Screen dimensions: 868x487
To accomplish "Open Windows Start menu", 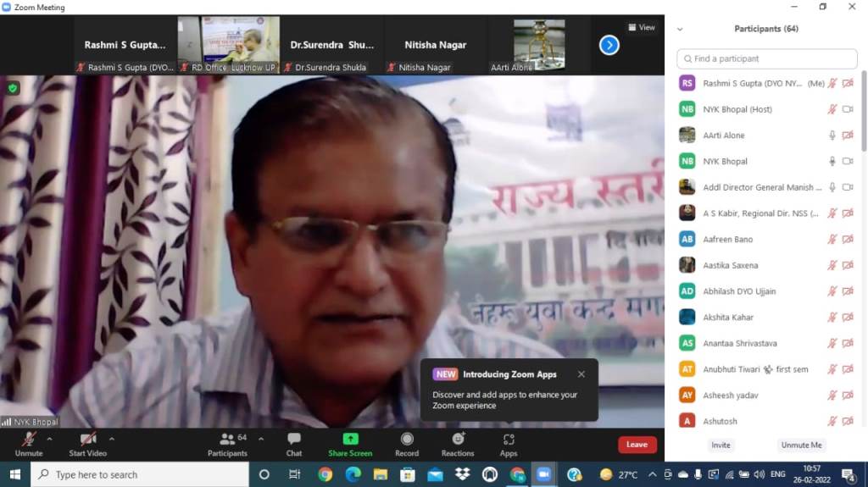I will (15, 474).
